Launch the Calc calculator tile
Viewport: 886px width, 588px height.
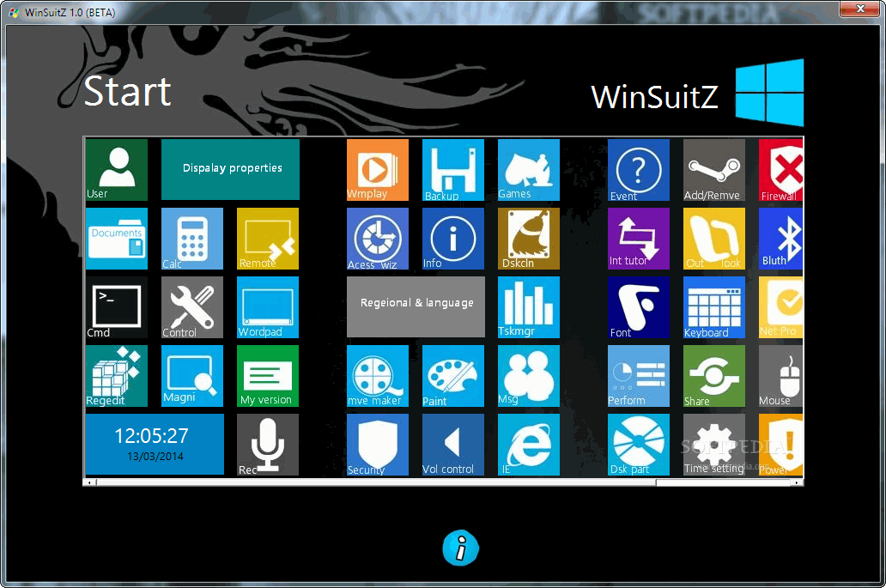click(x=192, y=239)
